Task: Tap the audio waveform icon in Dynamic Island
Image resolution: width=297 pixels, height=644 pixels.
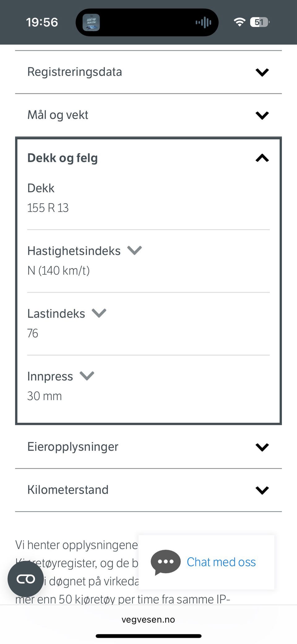Action: pos(203,22)
